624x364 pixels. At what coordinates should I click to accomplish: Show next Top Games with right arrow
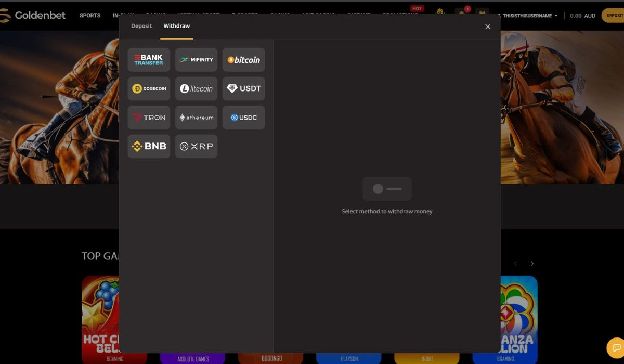[532, 264]
